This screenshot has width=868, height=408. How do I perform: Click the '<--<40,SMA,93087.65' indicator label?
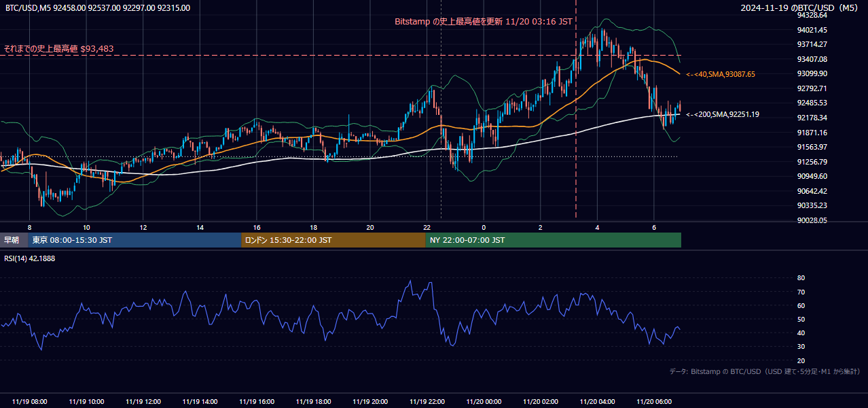tap(721, 74)
